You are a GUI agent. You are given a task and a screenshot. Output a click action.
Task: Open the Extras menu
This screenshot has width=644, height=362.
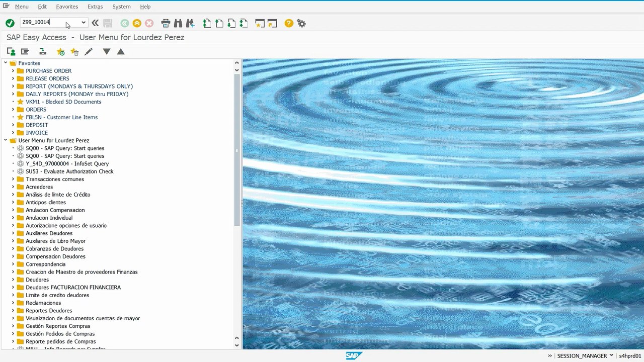point(95,7)
